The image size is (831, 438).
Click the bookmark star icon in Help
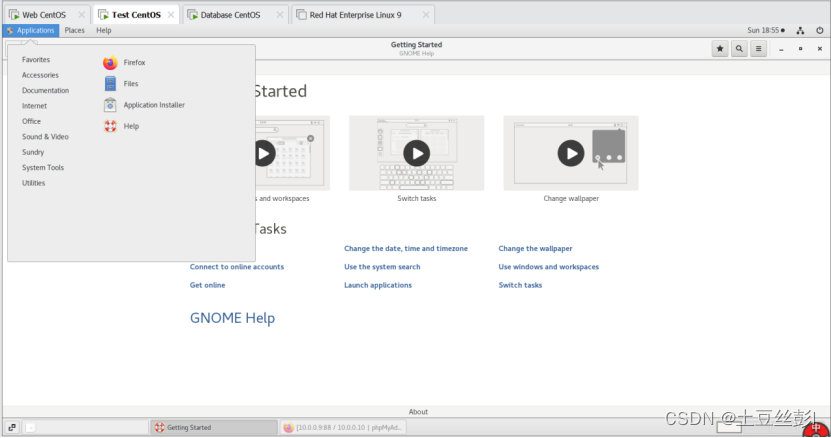(x=720, y=49)
